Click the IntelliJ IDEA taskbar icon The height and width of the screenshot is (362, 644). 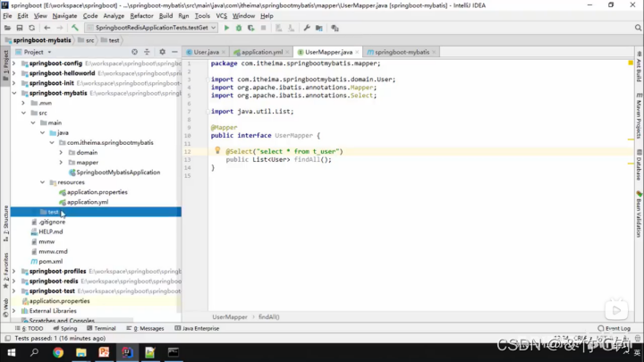pyautogui.click(x=127, y=352)
